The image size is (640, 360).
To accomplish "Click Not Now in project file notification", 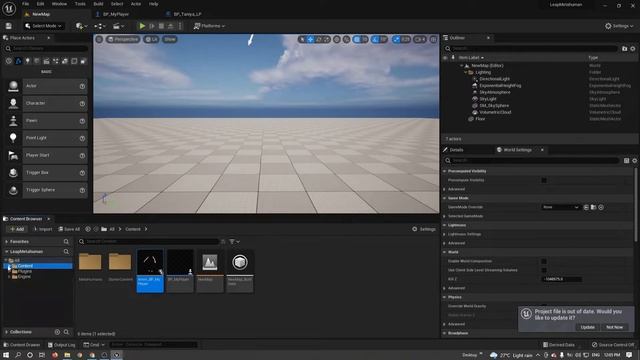I will [614, 327].
